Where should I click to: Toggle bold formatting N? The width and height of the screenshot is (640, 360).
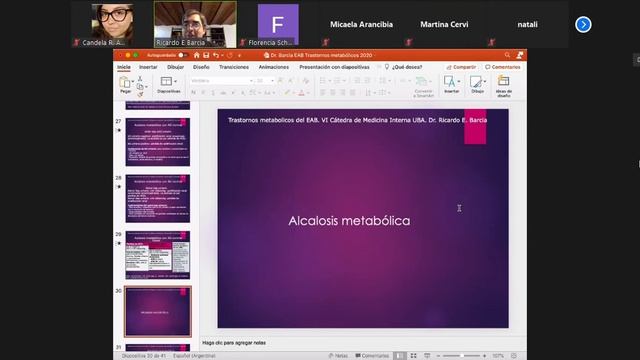(193, 93)
